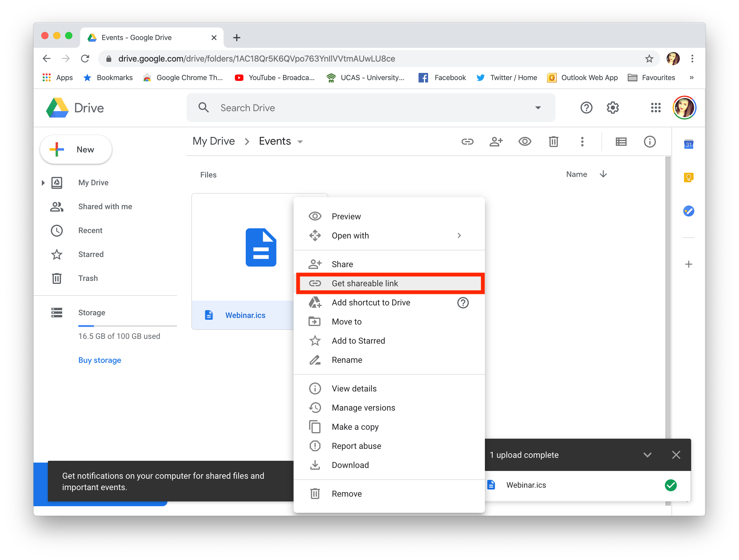Open the Google Calendar side panel icon

(x=688, y=144)
